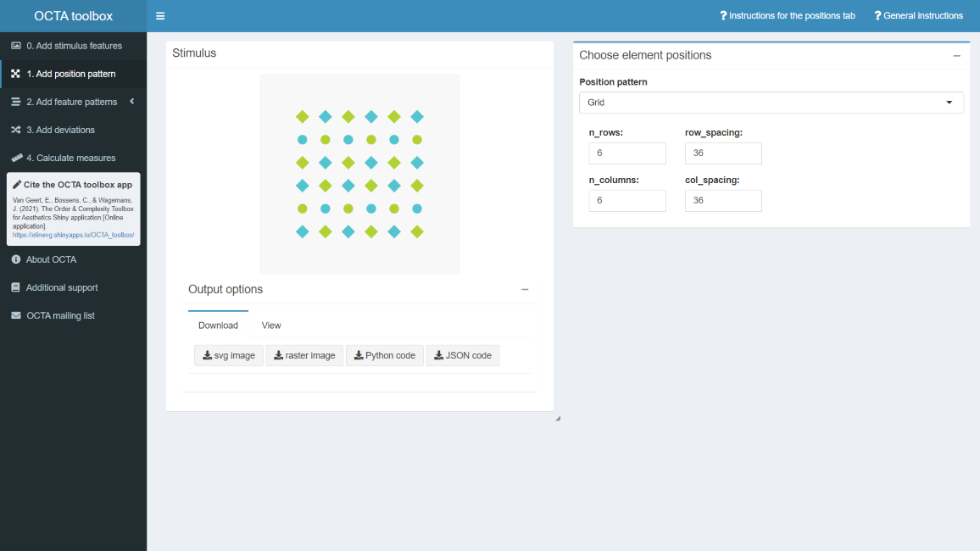The height and width of the screenshot is (551, 980).
Task: Click the col_spacing input field
Action: [x=723, y=201]
